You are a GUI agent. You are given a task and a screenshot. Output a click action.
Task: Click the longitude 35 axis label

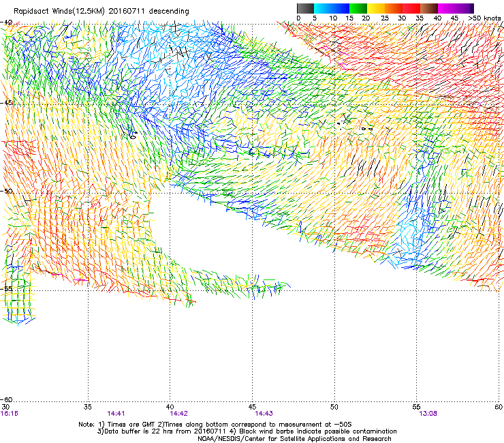pos(88,407)
